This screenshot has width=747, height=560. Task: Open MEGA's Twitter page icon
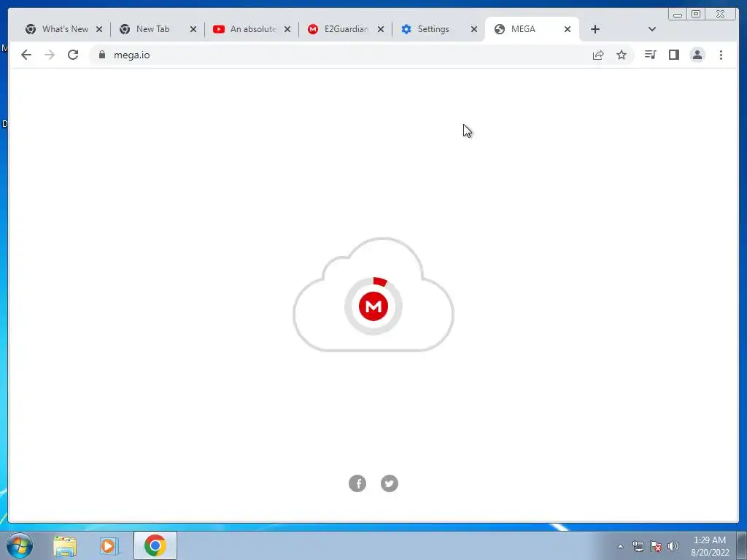390,483
